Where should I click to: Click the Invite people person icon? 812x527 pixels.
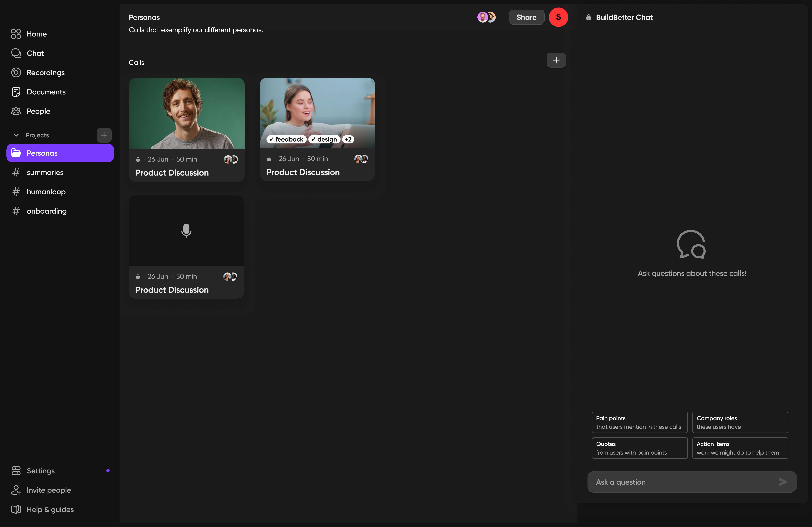[16, 490]
